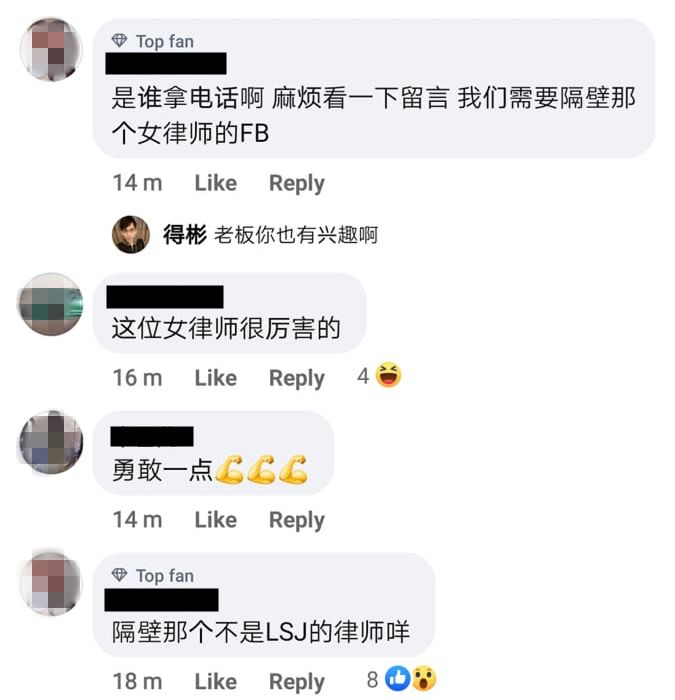Open the pixelated avatar of first commenter
Image resolution: width=675 pixels, height=700 pixels.
click(51, 50)
